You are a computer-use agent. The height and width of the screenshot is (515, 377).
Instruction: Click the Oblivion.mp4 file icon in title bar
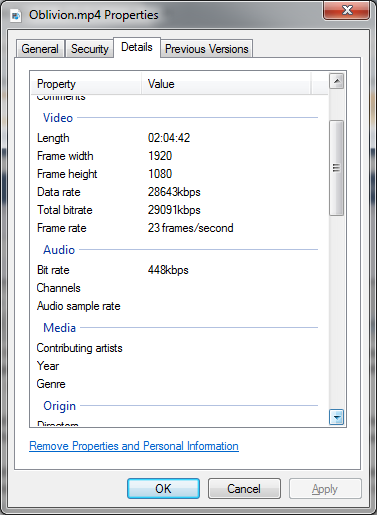tap(15, 16)
